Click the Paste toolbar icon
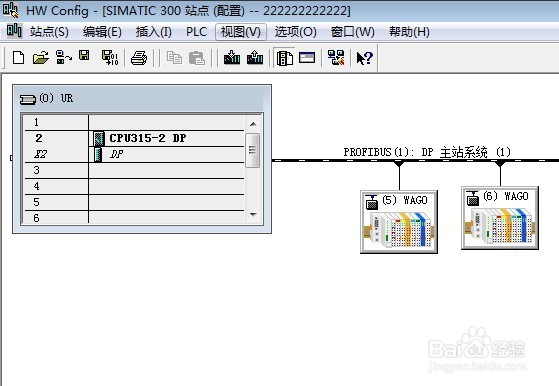559x386 pixels. coord(197,58)
